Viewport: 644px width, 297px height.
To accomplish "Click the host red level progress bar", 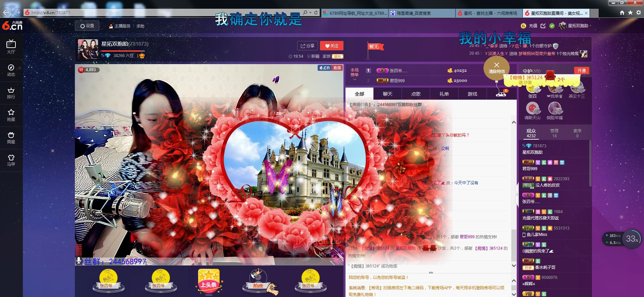I will [x=123, y=51].
